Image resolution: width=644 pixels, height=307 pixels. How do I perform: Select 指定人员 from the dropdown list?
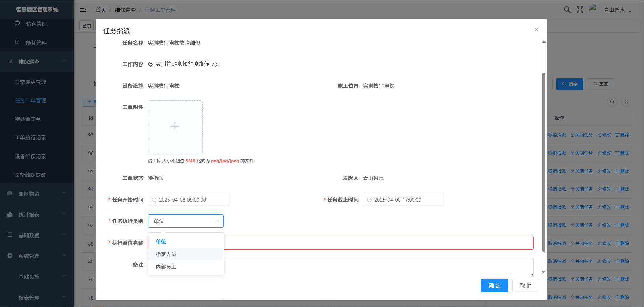pyautogui.click(x=166, y=254)
